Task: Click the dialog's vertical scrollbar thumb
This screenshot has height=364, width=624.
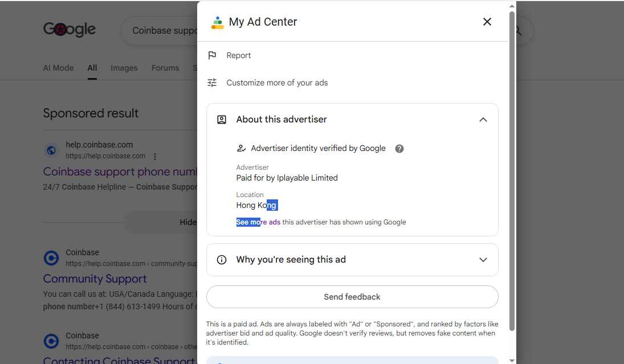Action: point(512,171)
